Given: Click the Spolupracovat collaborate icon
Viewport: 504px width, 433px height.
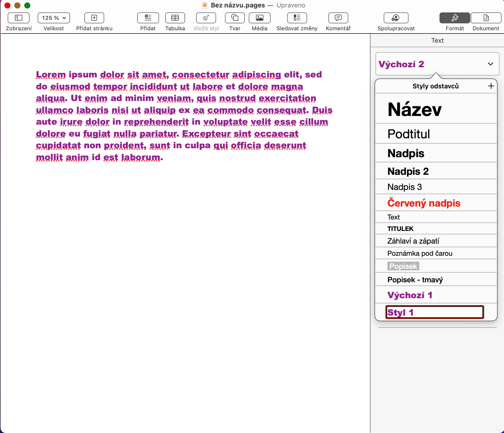Looking at the screenshot, I should tap(396, 18).
